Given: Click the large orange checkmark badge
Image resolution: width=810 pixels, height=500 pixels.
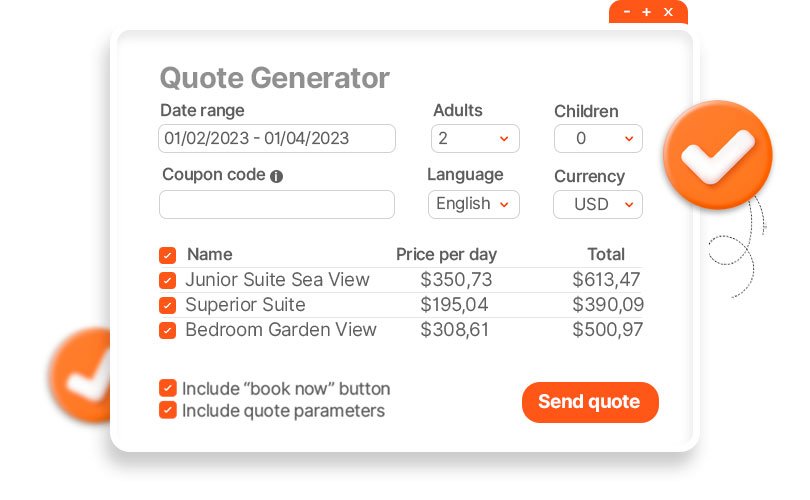Looking at the screenshot, I should pos(717,155).
